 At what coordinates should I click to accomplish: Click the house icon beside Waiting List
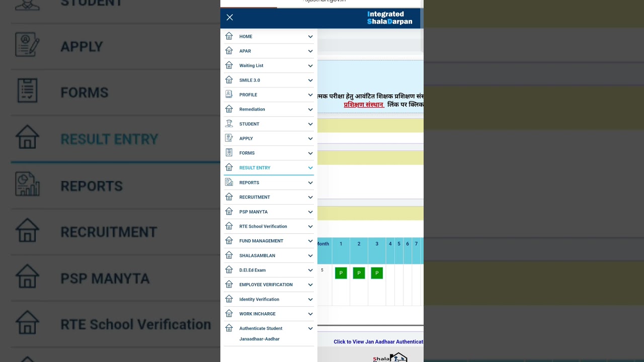(229, 65)
